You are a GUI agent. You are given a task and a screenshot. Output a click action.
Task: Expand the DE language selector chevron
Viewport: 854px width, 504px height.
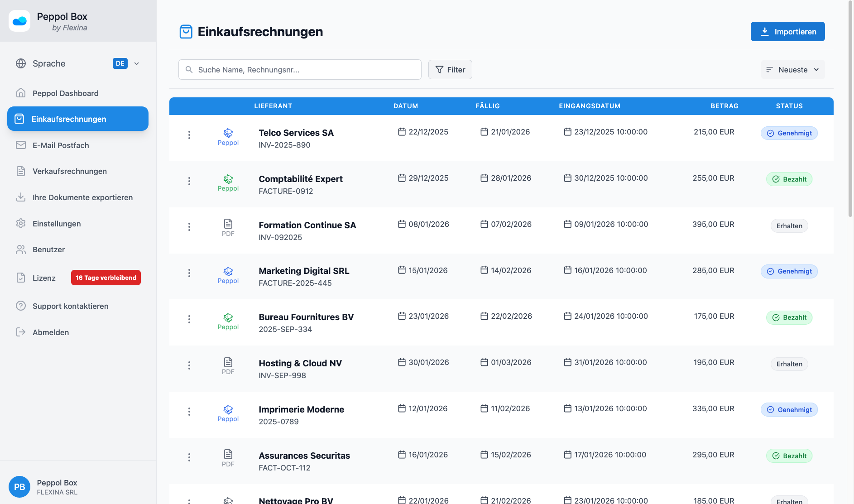pos(136,63)
